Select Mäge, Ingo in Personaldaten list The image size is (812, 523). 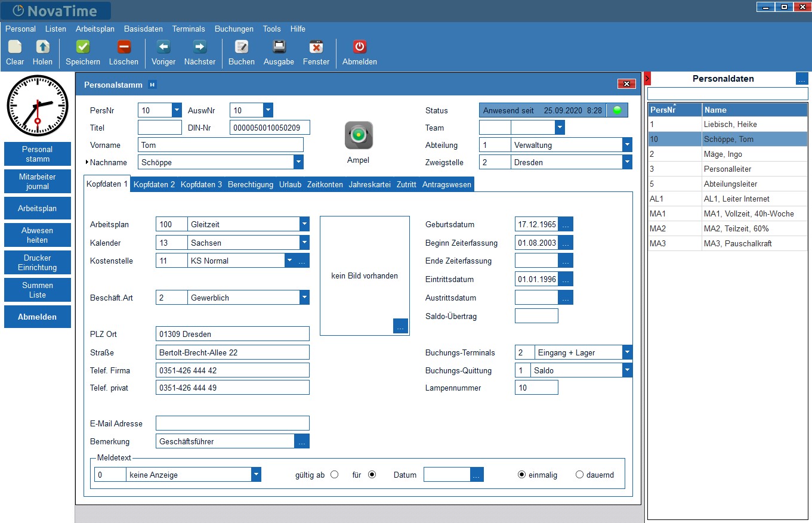point(723,154)
